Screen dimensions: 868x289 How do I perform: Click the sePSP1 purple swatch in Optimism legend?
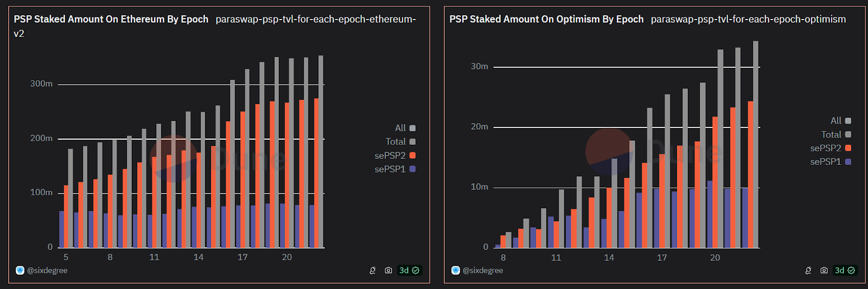click(848, 162)
